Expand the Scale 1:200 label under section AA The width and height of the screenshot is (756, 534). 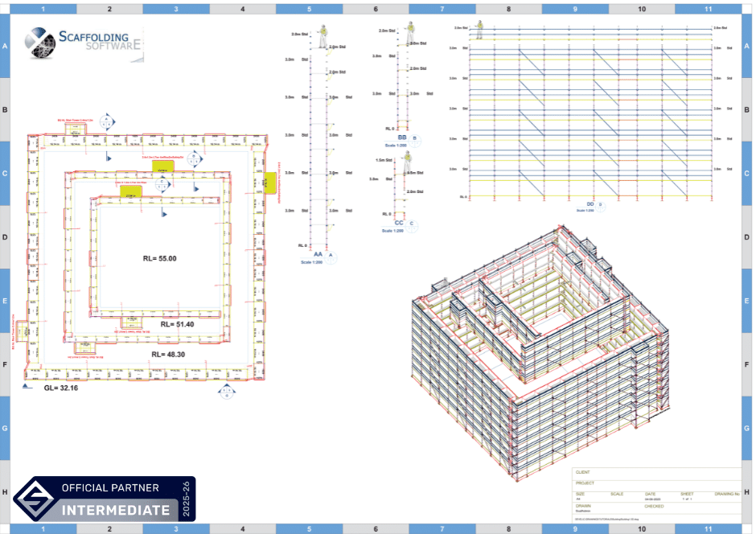[x=312, y=262]
